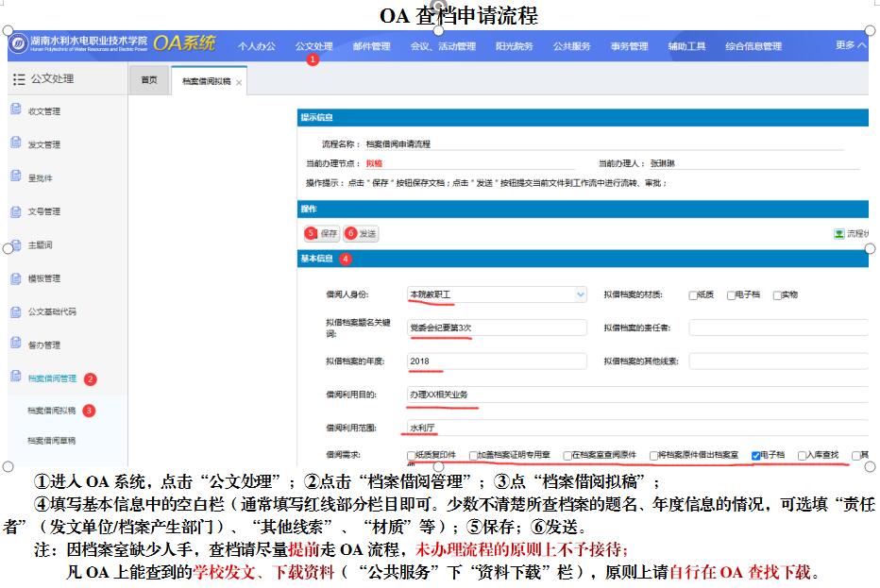880x588 pixels.
Task: Open 辅助工具 in the top menu
Action: (686, 46)
